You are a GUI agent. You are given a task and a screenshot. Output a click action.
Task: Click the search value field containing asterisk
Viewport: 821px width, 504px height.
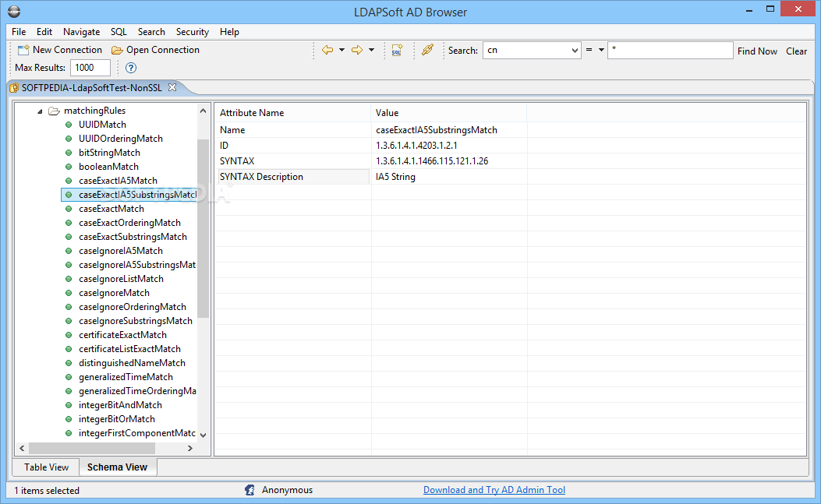tap(670, 50)
